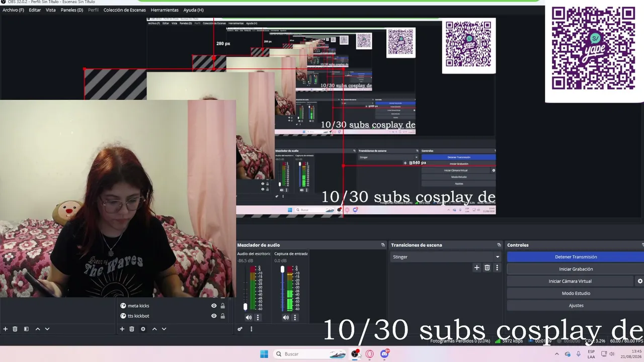Open transition properties three-dot menu
This screenshot has height=362, width=644.
coord(497,267)
